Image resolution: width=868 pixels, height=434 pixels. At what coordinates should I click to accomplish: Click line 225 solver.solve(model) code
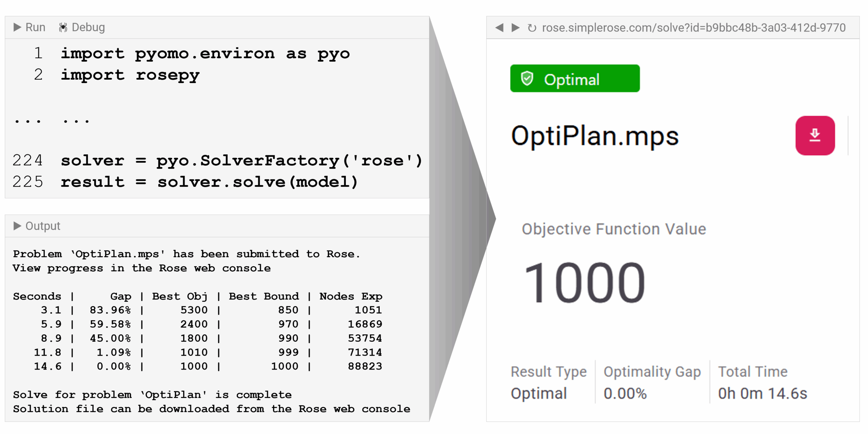(x=209, y=182)
